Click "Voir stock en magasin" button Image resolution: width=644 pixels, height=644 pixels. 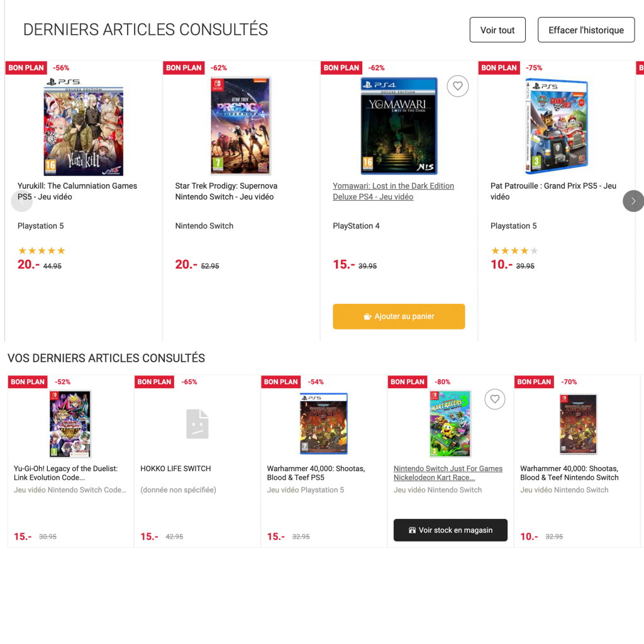point(450,530)
